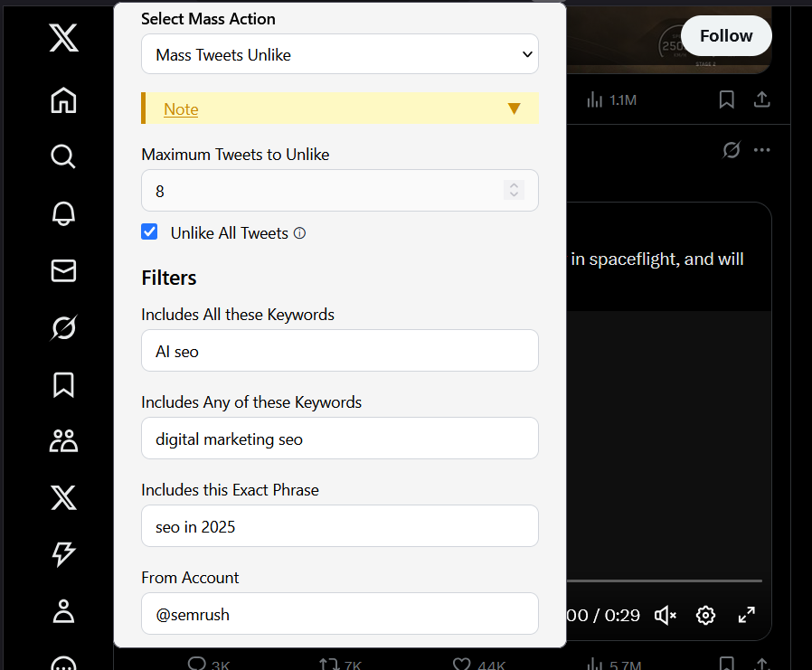The width and height of the screenshot is (812, 670).
Task: Open the Messages envelope icon
Action: pos(62,270)
